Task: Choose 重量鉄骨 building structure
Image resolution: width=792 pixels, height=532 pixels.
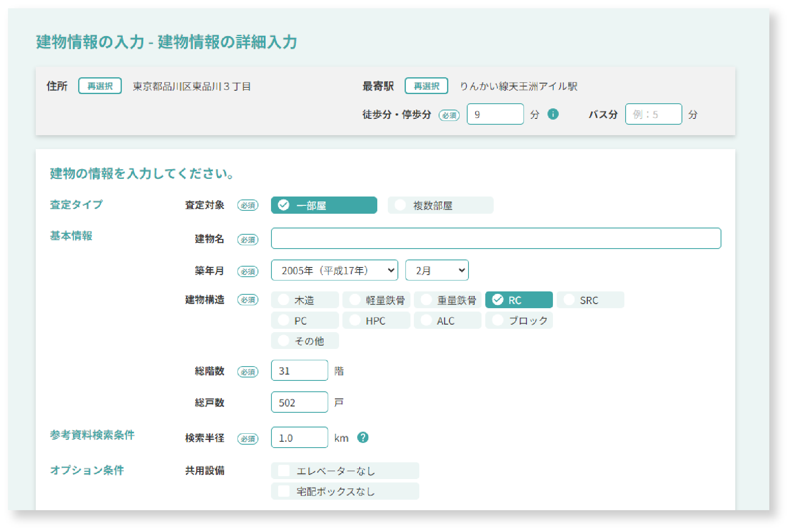Action: pos(448,300)
